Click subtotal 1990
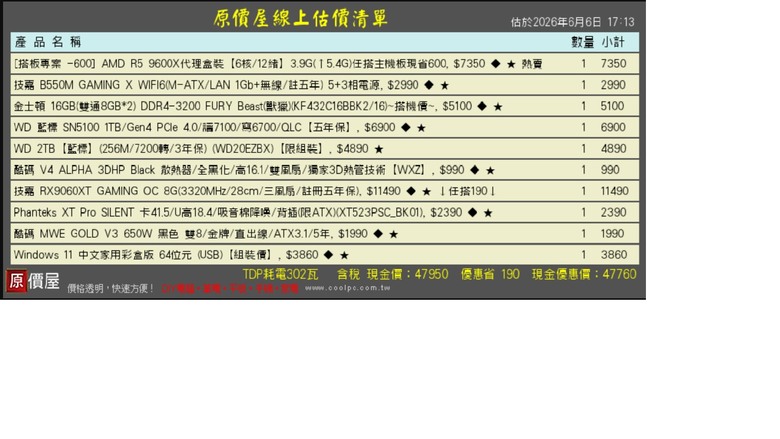The height and width of the screenshot is (439, 780). tap(612, 234)
